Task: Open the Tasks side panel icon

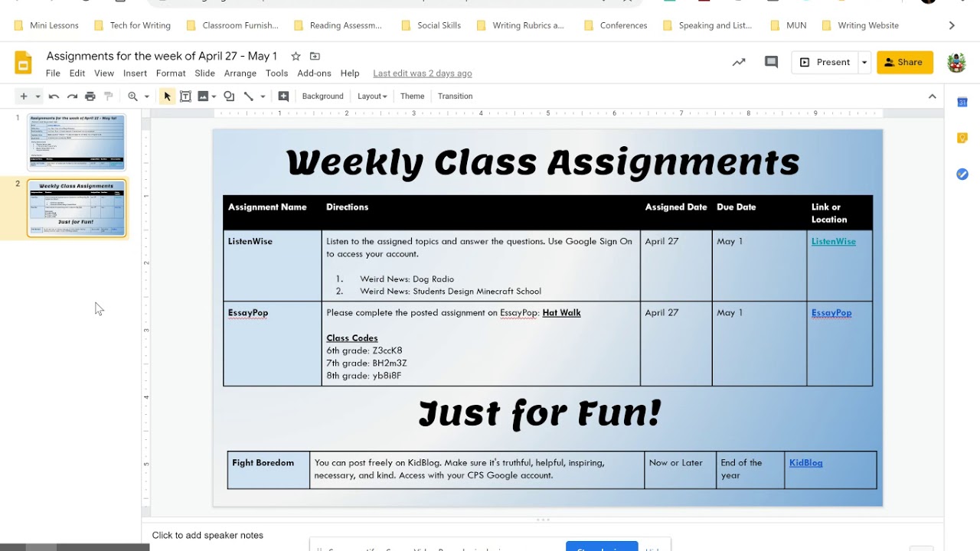Action: tap(962, 174)
